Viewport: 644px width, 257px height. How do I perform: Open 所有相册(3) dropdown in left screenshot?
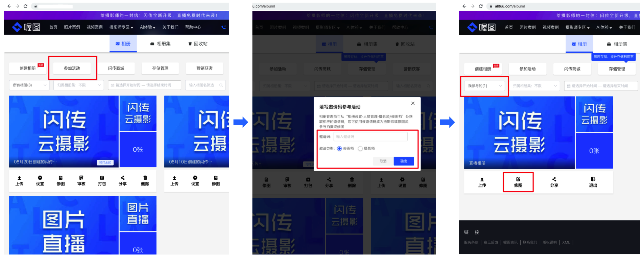pos(29,85)
